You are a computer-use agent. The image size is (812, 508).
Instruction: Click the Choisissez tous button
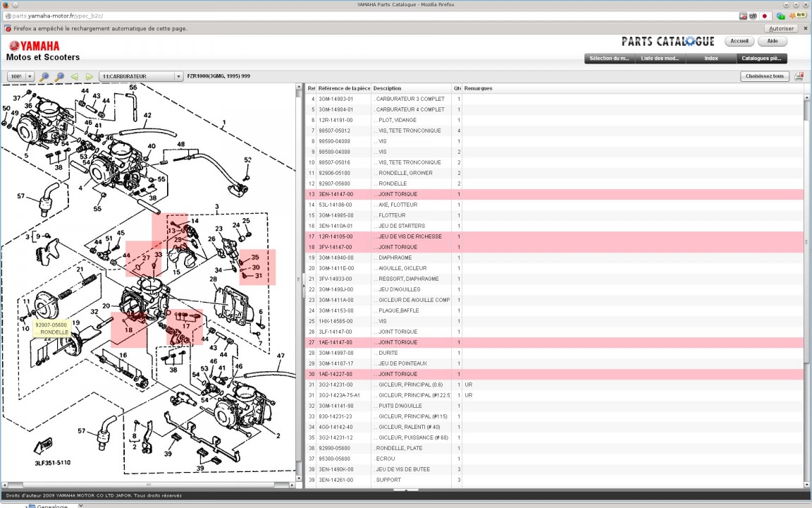pos(764,76)
